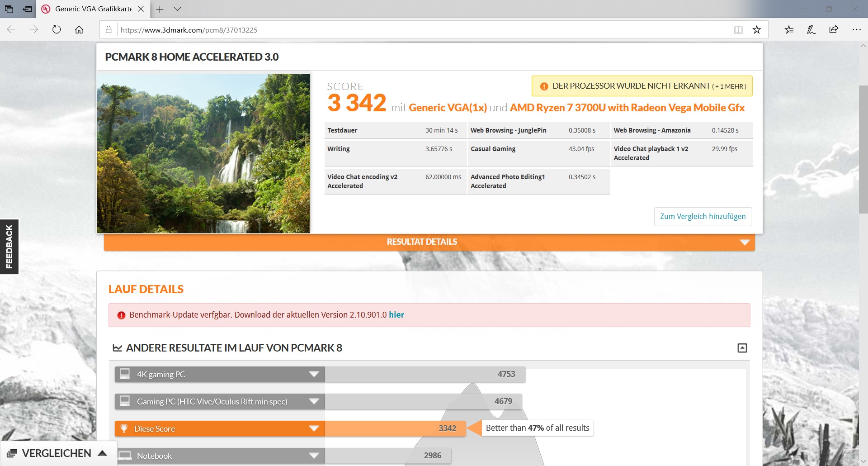This screenshot has height=466, width=868.
Task: Collapse the Andere Resultate section icon
Action: coord(742,348)
